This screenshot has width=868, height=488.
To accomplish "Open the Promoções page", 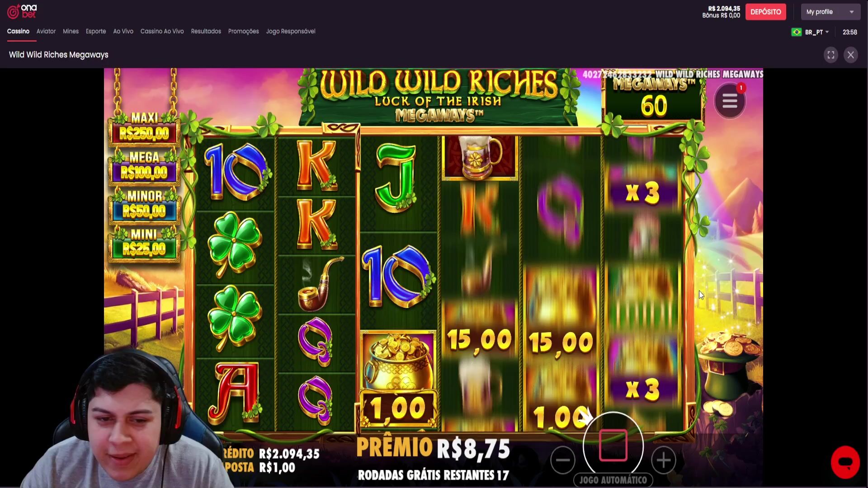I will coord(243,31).
